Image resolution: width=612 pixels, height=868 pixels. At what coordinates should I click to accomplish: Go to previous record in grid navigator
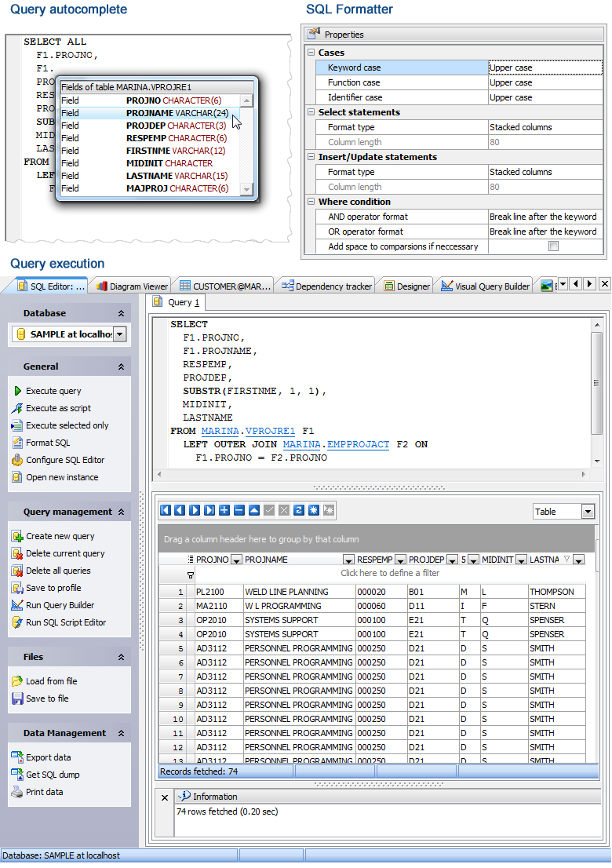point(180,510)
